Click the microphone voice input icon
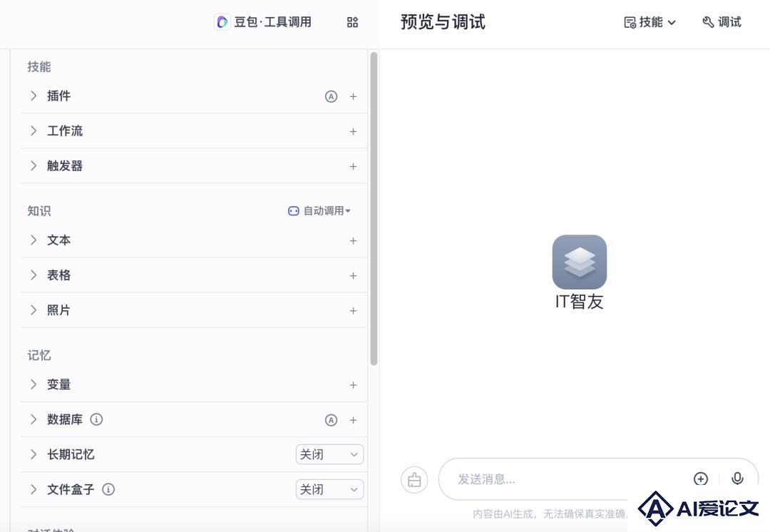The width and height of the screenshot is (770, 532). [x=737, y=479]
